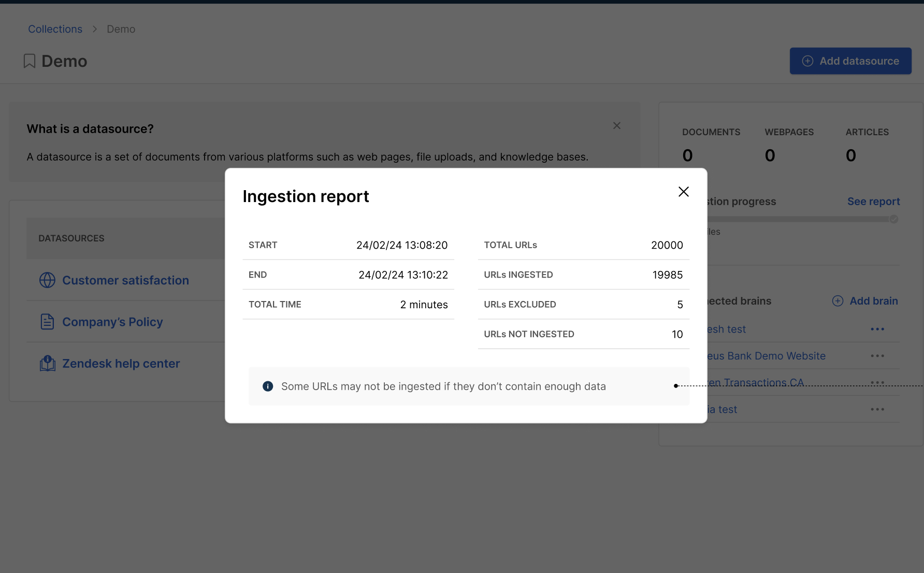Click the Bank Demo Website brain link
The image size is (924, 573).
click(x=766, y=356)
